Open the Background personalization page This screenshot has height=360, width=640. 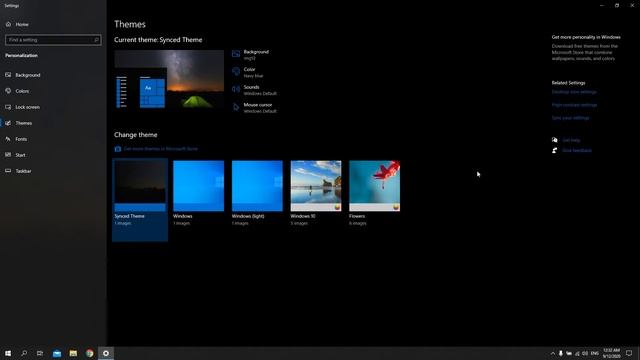(x=28, y=75)
